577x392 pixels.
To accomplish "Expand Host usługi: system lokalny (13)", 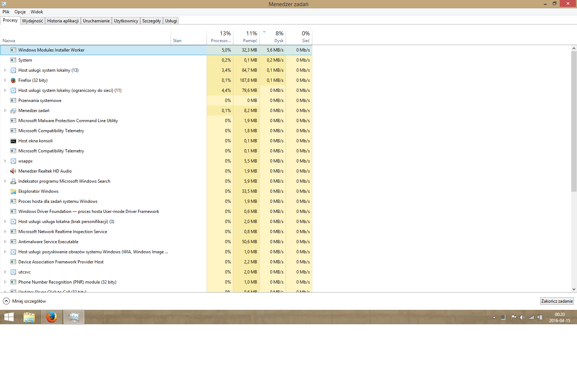I will pos(5,70).
